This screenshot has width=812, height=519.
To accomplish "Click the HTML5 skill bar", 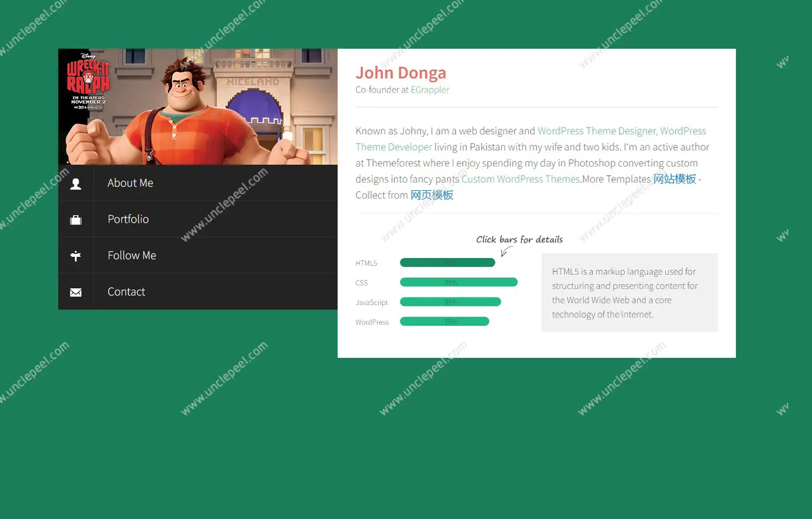I will coord(448,263).
